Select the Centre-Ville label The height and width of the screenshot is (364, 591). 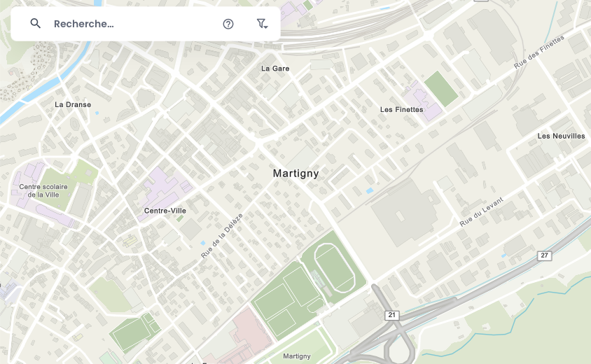(x=165, y=211)
